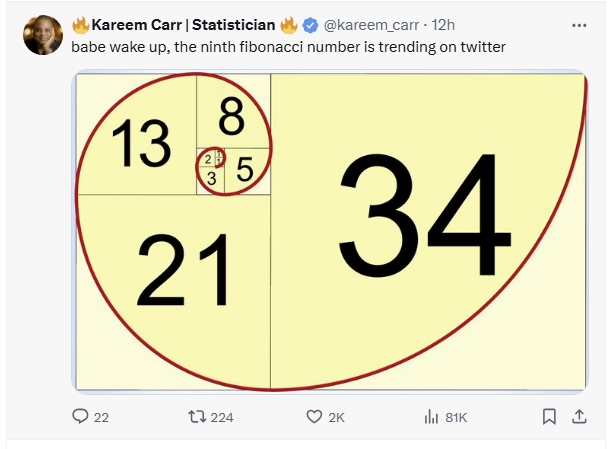Like the tweet with heart icon
This screenshot has height=449, width=612.
coord(314,417)
